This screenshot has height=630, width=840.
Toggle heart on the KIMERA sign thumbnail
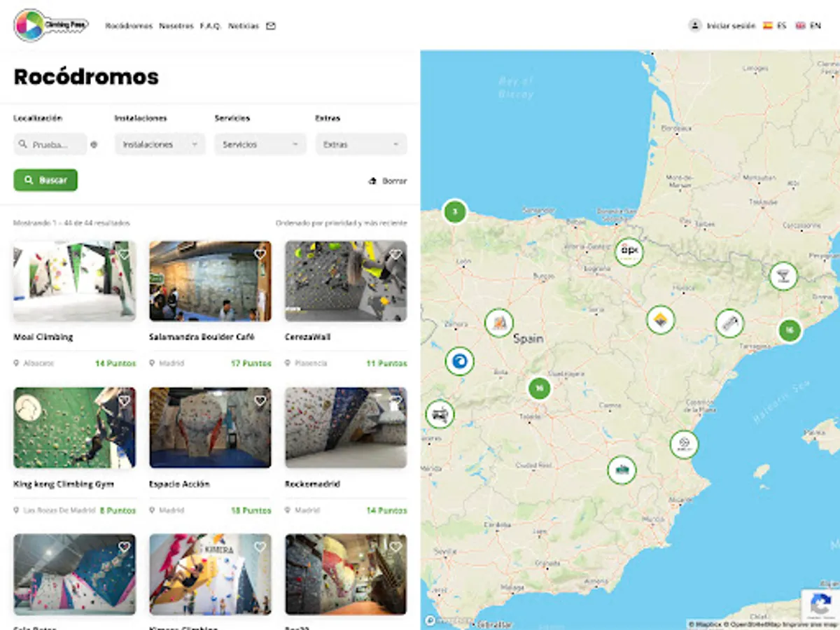(260, 547)
